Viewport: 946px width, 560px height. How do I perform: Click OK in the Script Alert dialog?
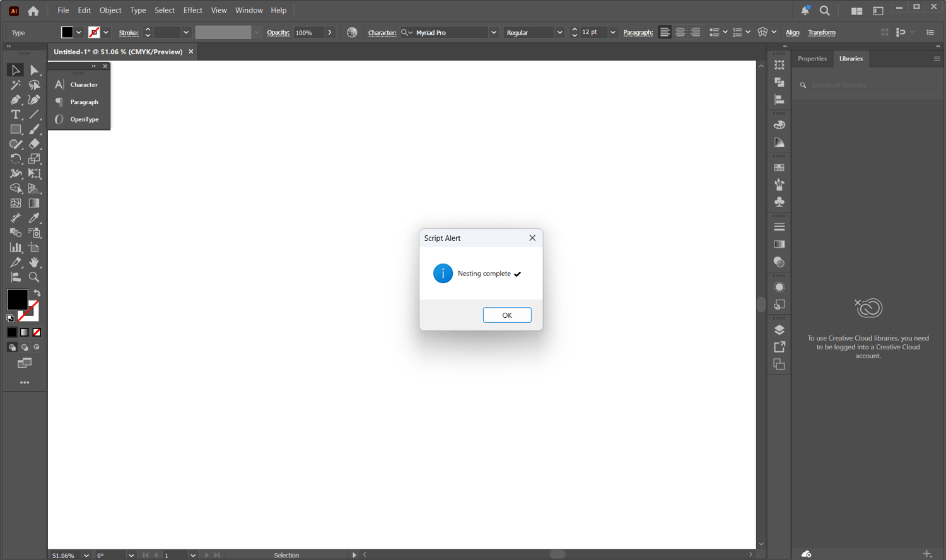[507, 315]
